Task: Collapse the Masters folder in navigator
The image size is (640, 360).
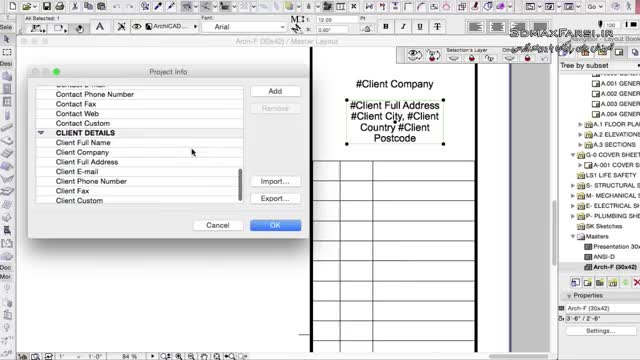Action: tap(573, 236)
